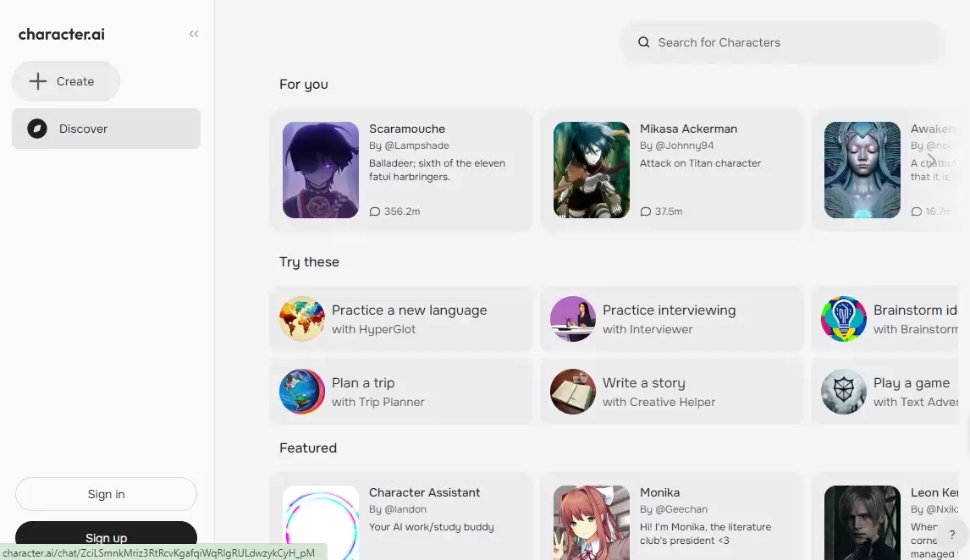This screenshot has width=970, height=560.
Task: Click Your AI work/study buddy description
Action: coord(432,527)
